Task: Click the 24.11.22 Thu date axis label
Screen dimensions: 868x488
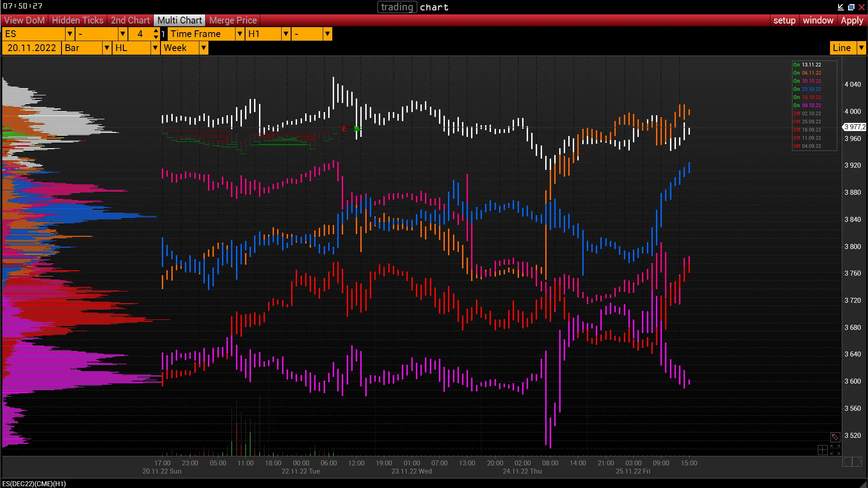Action: coord(522,471)
